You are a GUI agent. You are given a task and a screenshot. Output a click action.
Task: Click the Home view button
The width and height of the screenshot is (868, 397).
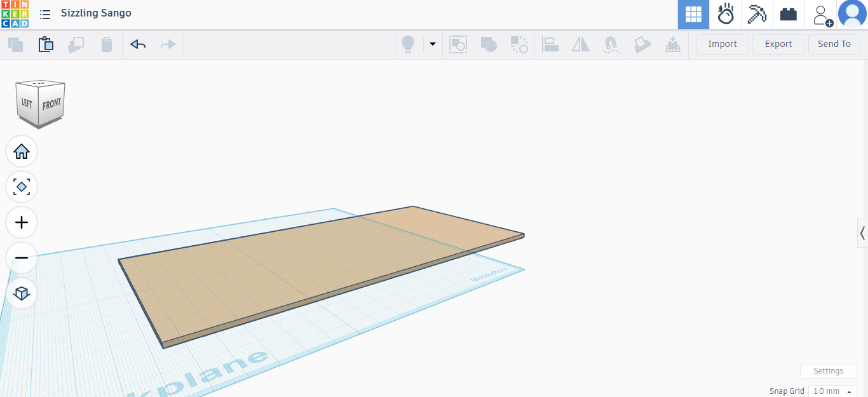pos(22,151)
